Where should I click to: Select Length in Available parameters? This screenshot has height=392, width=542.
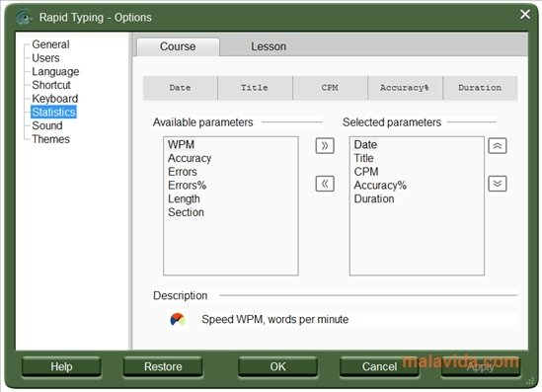(184, 199)
